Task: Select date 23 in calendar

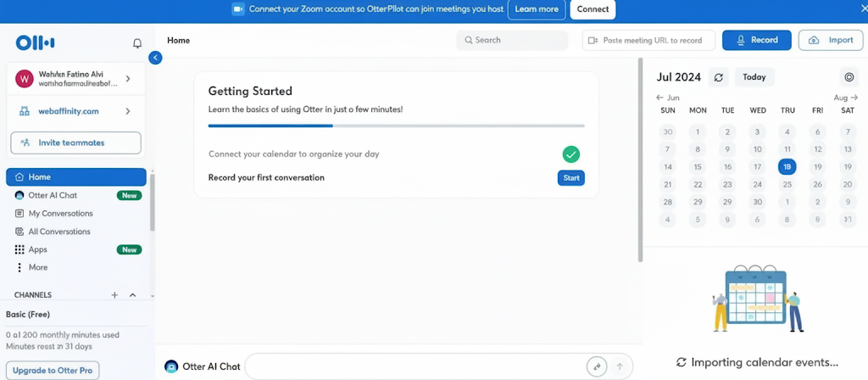Action: coord(727,184)
